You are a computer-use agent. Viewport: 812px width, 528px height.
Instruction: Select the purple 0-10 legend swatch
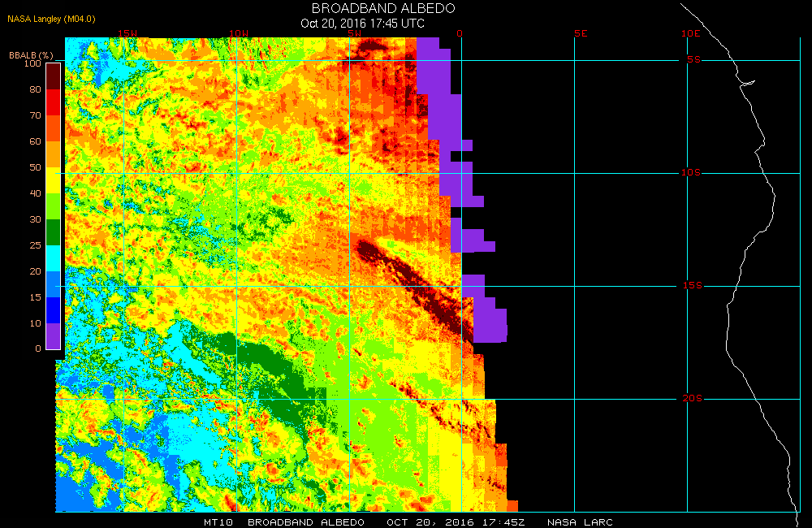[54, 335]
